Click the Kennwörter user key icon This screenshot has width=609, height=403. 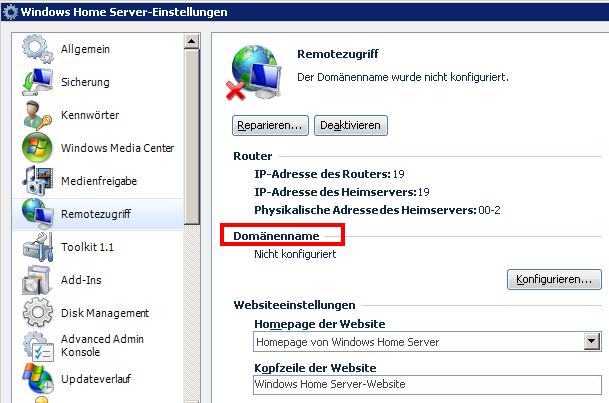click(37, 115)
